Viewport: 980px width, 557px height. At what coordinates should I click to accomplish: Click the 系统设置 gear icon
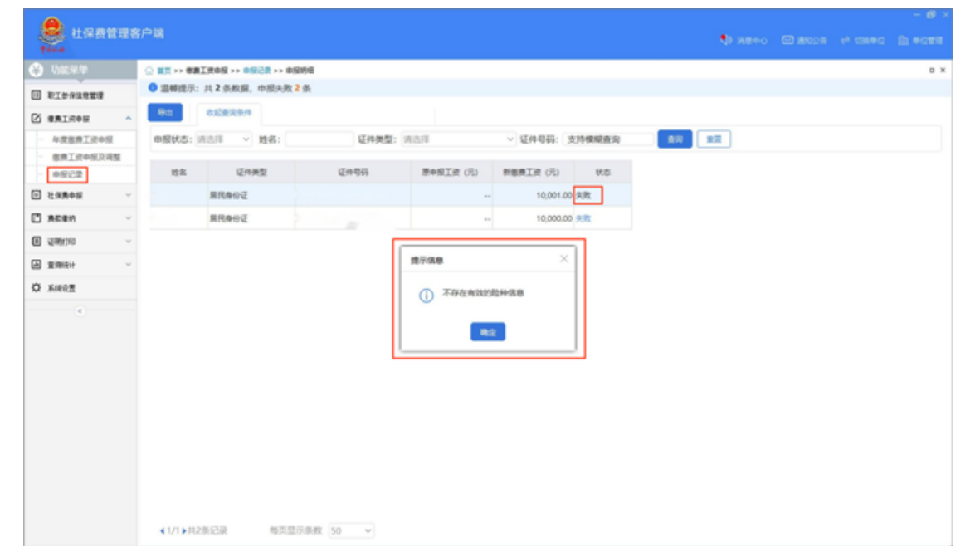[x=36, y=288]
